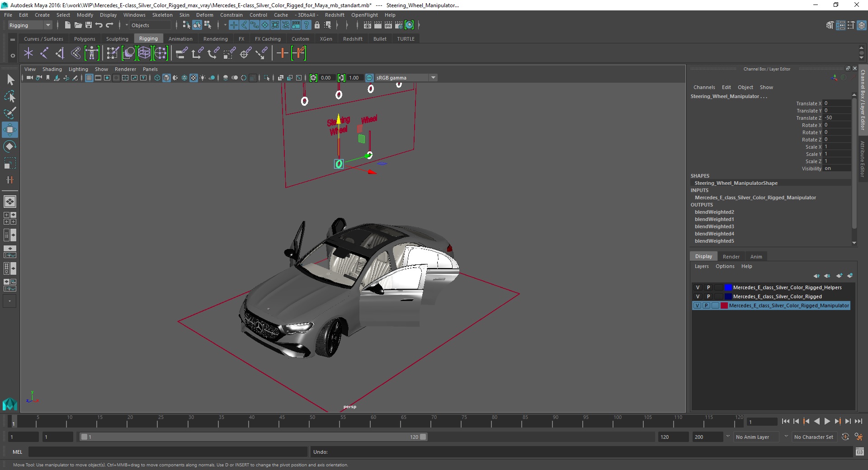Click the Create Lattice shelf icon
The height and width of the screenshot is (470, 868).
[x=144, y=53]
